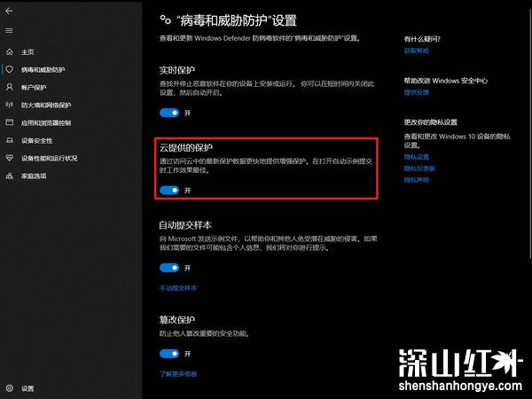Click the back arrow icon
Viewport: 532px width, 399px height.
click(x=9, y=11)
